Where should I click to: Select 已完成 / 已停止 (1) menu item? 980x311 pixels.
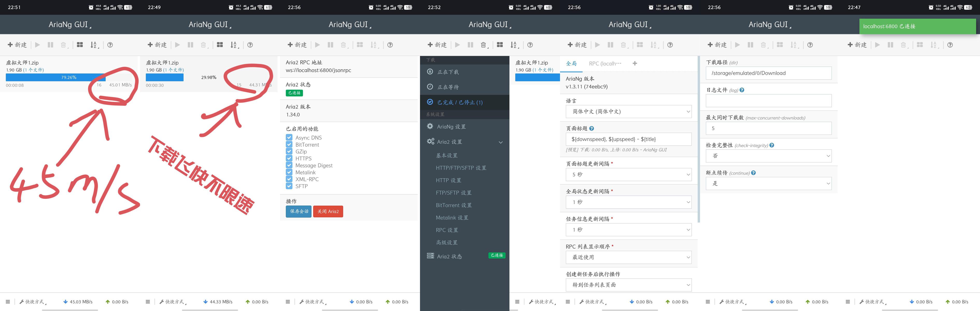460,102
